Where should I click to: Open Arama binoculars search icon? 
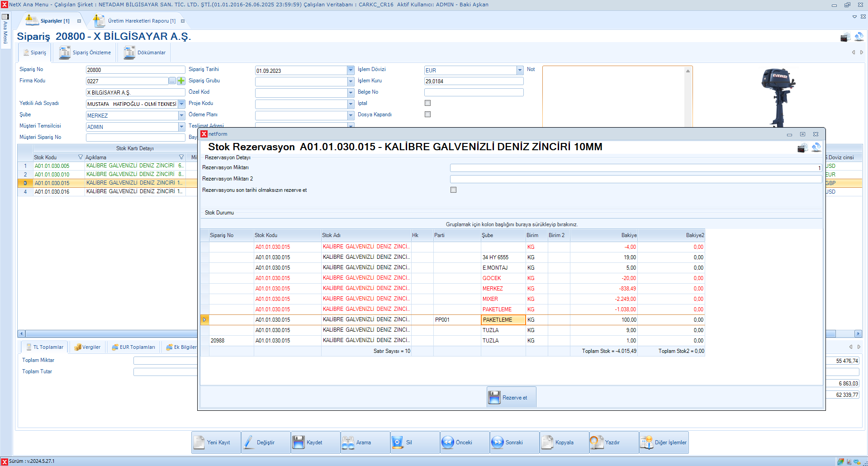[x=348, y=442]
